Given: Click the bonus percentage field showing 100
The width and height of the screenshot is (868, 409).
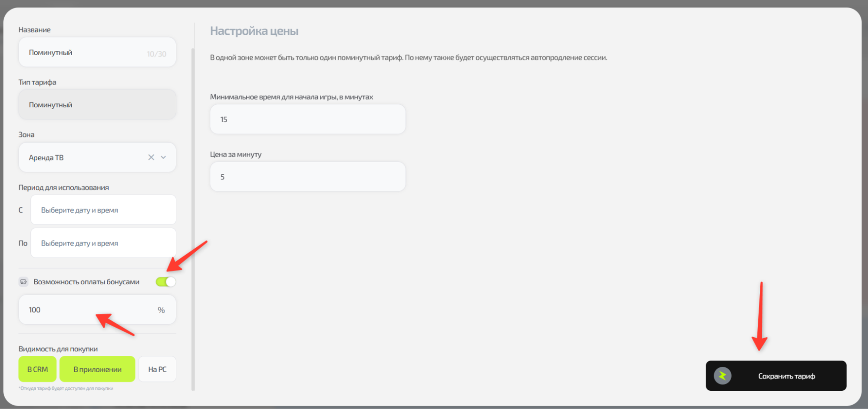Looking at the screenshot, I should (87, 310).
